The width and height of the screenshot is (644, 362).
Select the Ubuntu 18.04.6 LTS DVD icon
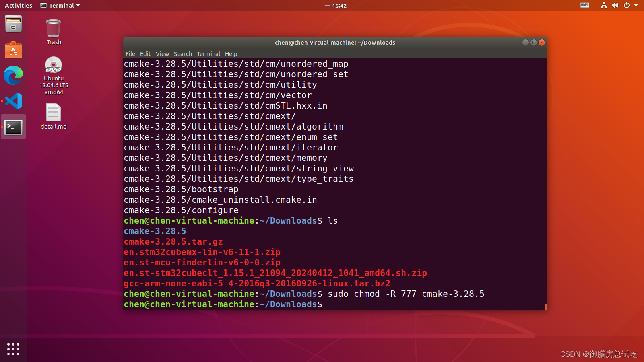(54, 76)
